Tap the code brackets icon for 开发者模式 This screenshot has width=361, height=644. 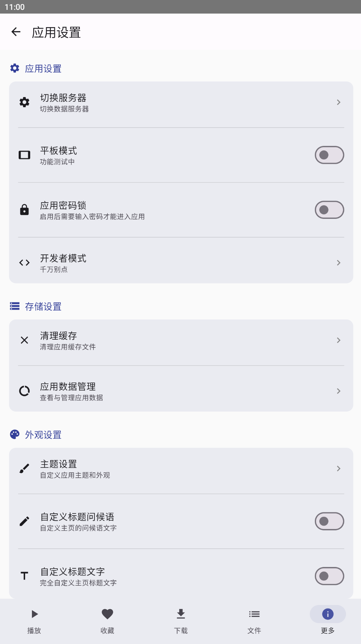point(24,263)
